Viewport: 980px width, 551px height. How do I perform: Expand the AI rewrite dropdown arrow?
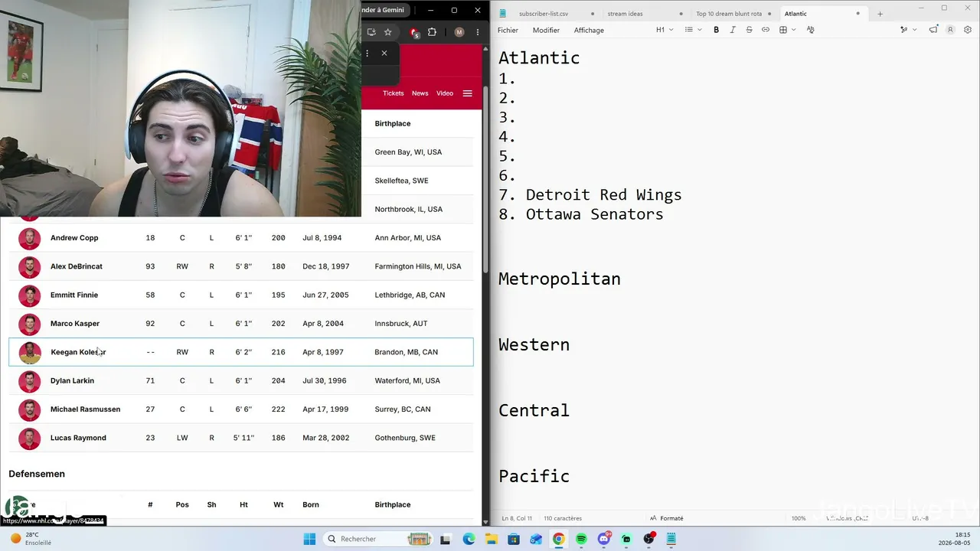914,30
